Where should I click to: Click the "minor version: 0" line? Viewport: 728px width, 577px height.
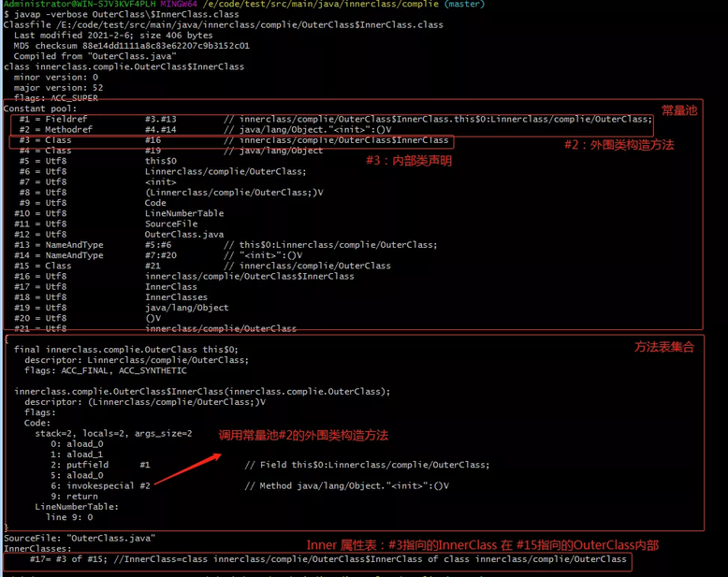[x=56, y=78]
